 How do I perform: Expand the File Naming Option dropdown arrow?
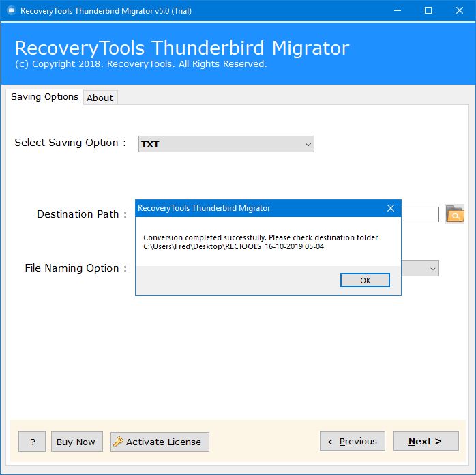point(432,268)
